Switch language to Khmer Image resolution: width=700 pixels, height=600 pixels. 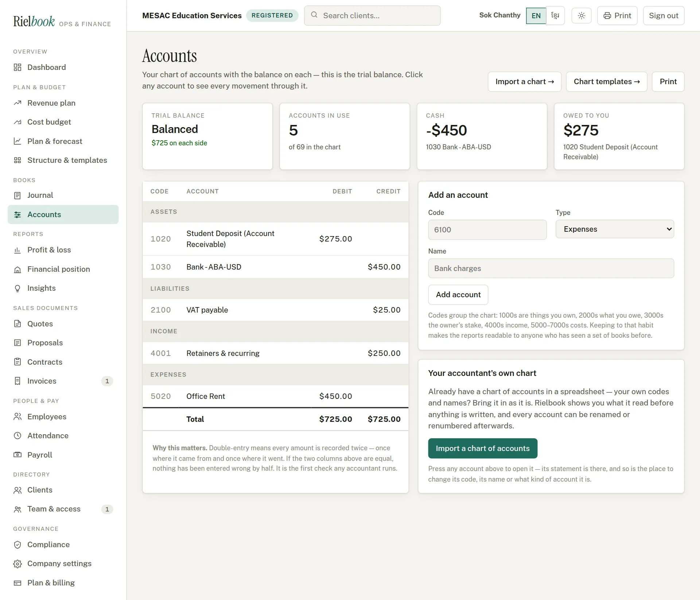point(555,16)
